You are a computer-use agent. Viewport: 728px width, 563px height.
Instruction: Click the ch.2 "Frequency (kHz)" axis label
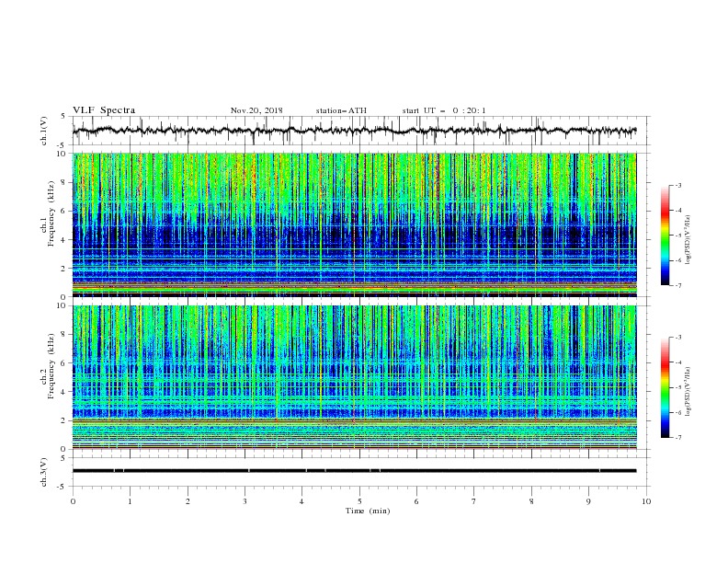[51, 366]
